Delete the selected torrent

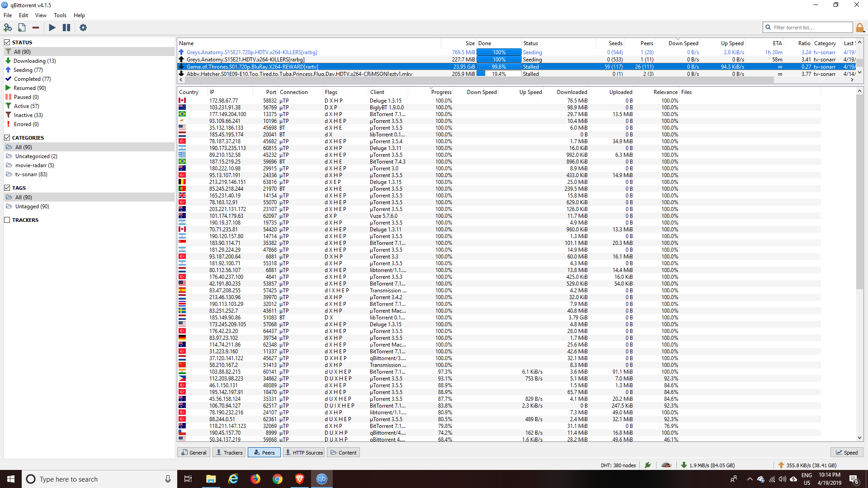click(36, 28)
